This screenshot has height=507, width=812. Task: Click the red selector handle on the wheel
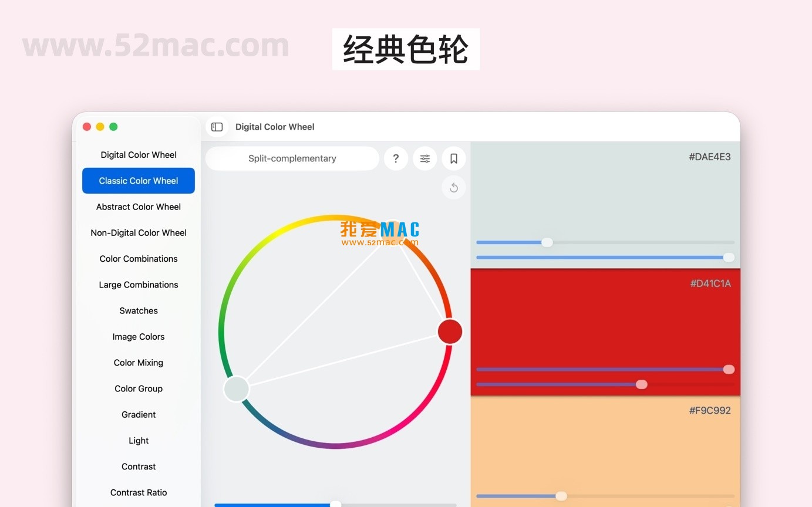450,332
